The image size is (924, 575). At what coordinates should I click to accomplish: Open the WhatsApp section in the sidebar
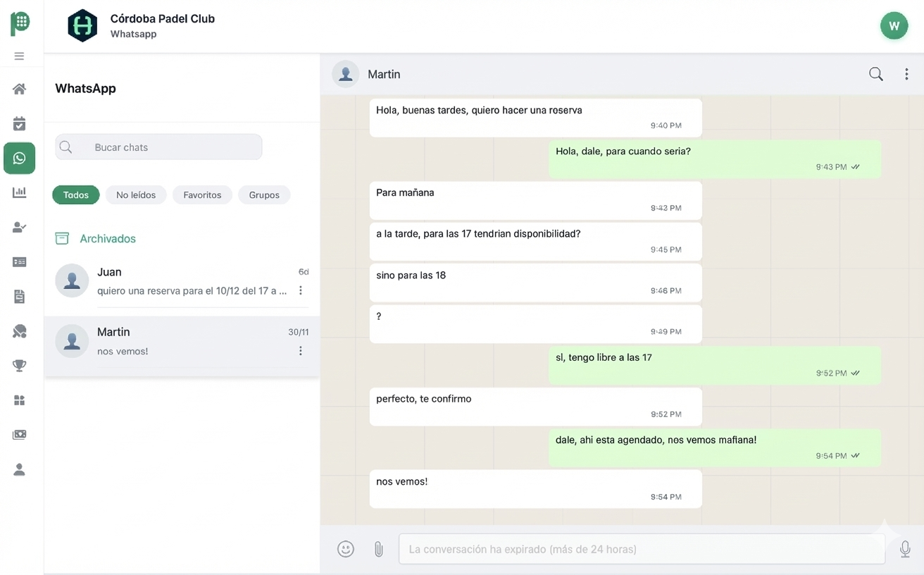click(x=19, y=158)
